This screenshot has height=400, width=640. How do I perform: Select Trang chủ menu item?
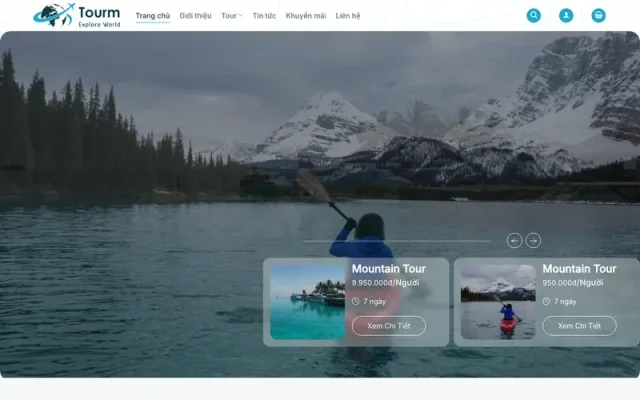pyautogui.click(x=153, y=16)
